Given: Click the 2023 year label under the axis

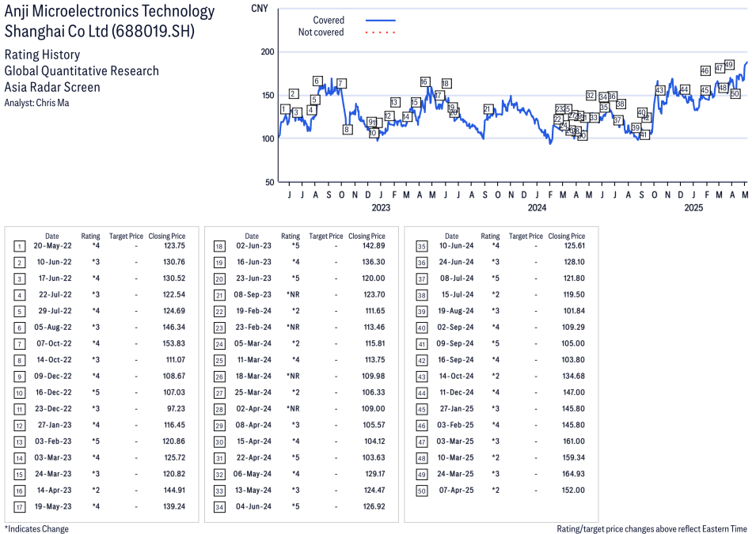Looking at the screenshot, I should tap(381, 208).
